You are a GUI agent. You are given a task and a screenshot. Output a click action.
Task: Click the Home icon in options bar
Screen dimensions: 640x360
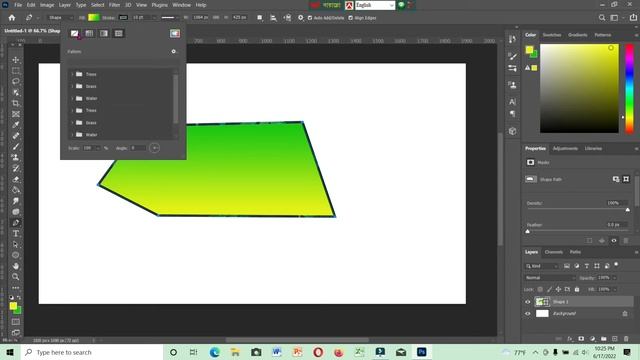12,18
